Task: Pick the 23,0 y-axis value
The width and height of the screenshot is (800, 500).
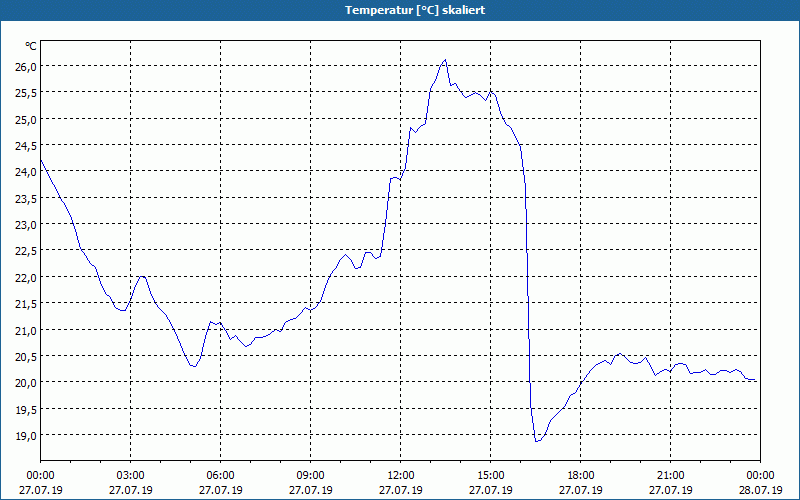Action: tap(24, 224)
